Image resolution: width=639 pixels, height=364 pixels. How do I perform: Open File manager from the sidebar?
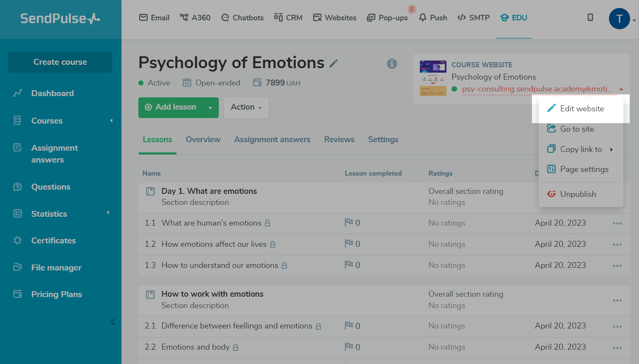56,267
